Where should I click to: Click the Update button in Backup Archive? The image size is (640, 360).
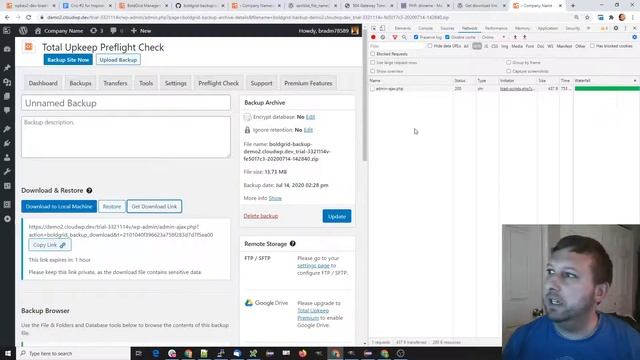tap(337, 216)
